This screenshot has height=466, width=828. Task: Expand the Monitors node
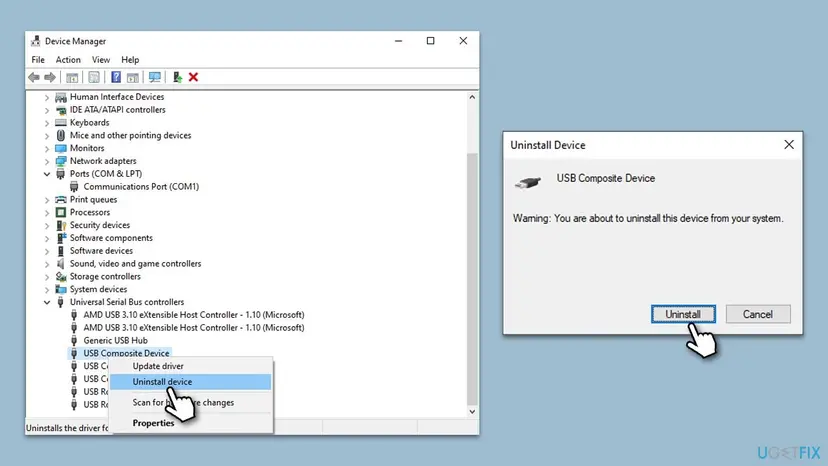pyautogui.click(x=47, y=148)
